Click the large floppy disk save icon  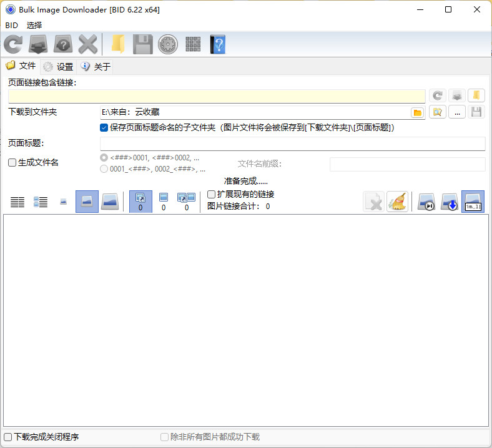click(x=143, y=44)
